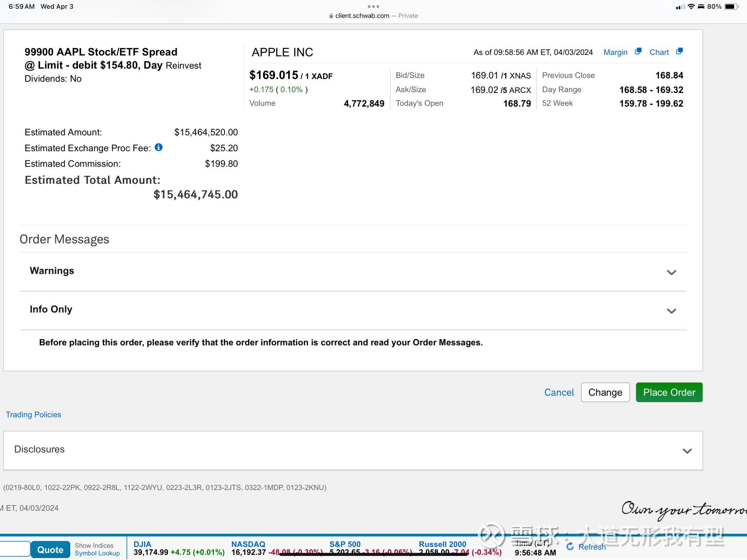Click the green Place Order button
The image size is (747, 560).
(x=669, y=392)
